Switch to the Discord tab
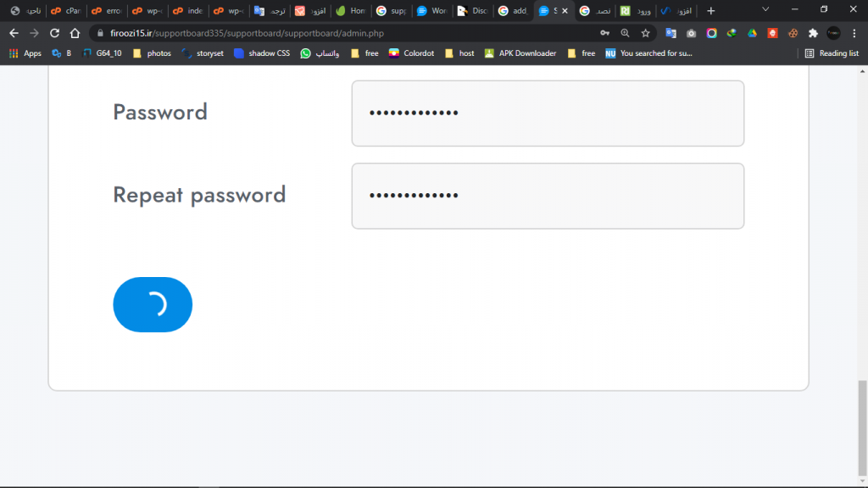Image resolution: width=868 pixels, height=488 pixels. [x=473, y=10]
